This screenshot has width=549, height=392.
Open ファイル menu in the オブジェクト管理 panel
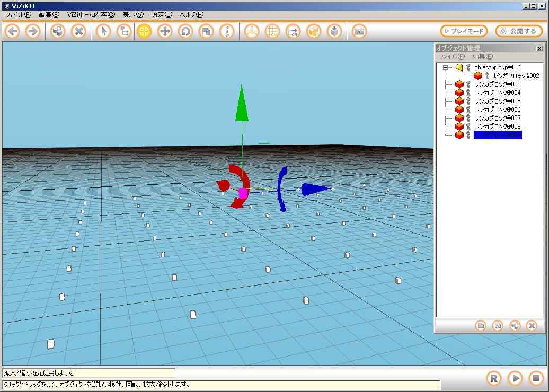point(451,57)
